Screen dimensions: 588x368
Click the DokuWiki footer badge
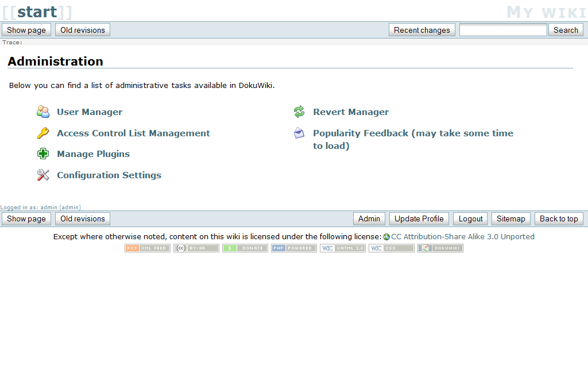[440, 248]
